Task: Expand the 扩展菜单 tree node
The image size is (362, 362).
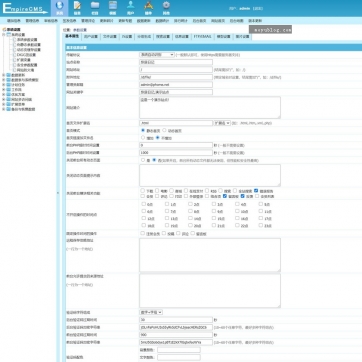Action: [3, 104]
